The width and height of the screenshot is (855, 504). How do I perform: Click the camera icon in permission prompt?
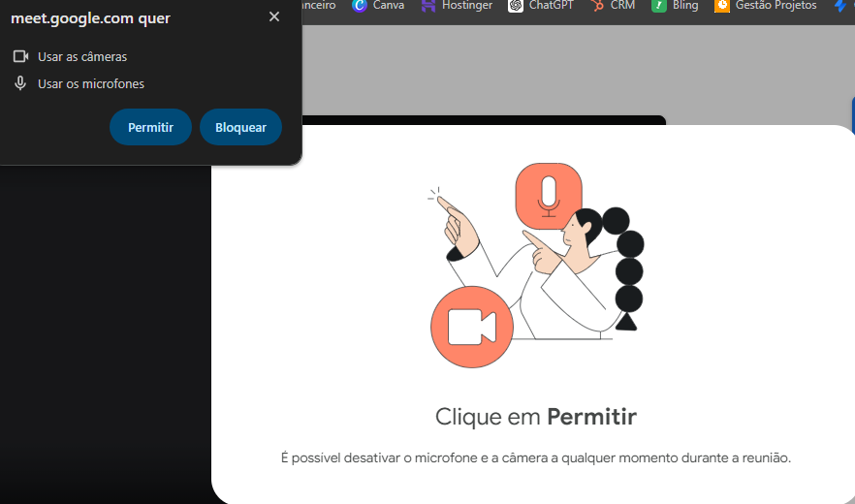(x=20, y=56)
